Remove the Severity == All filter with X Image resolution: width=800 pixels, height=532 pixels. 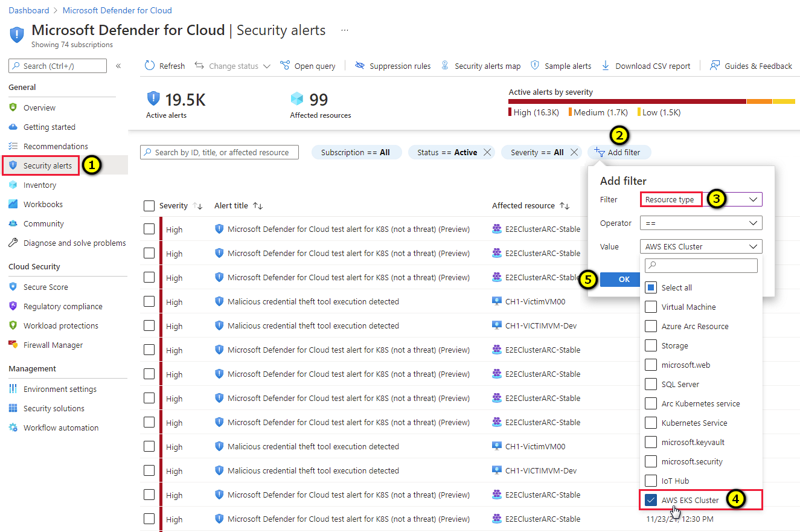[574, 152]
